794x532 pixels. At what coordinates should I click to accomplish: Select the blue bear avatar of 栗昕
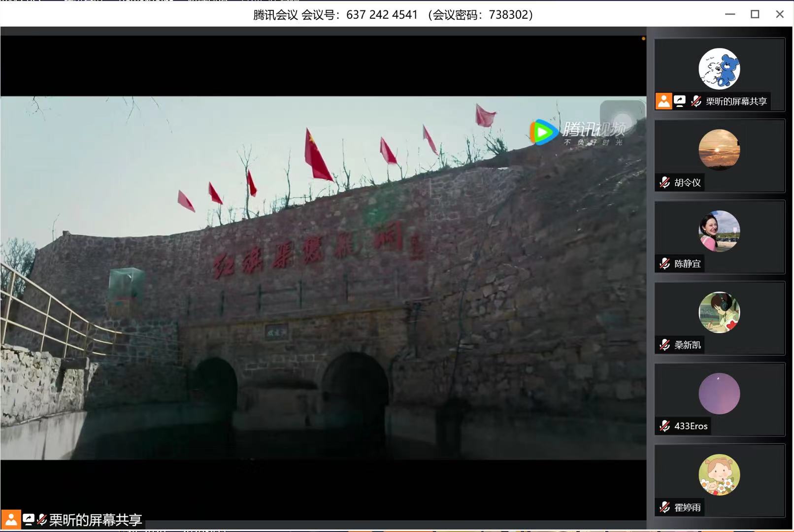click(719, 68)
